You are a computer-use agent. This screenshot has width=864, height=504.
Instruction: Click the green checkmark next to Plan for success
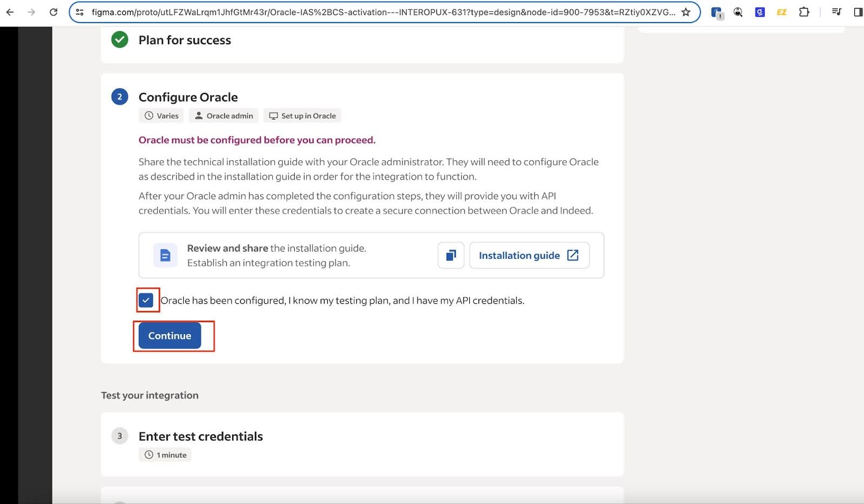(119, 40)
